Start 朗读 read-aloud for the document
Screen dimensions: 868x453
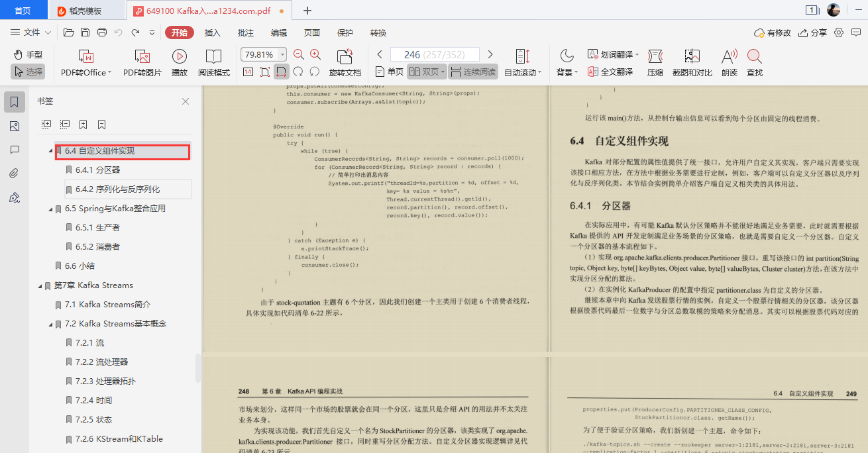[x=729, y=63]
